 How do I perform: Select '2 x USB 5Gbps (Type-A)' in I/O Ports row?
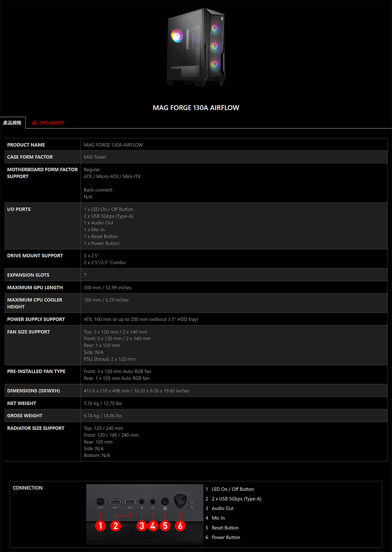coord(109,216)
